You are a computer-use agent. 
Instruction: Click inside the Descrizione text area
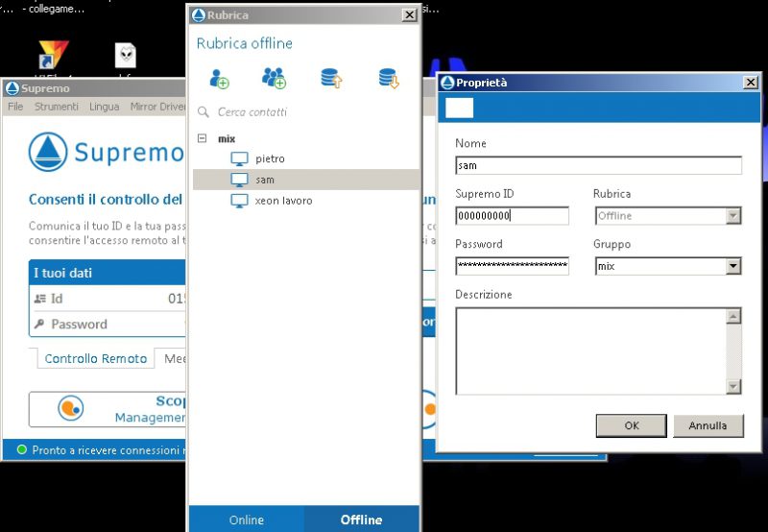590,351
